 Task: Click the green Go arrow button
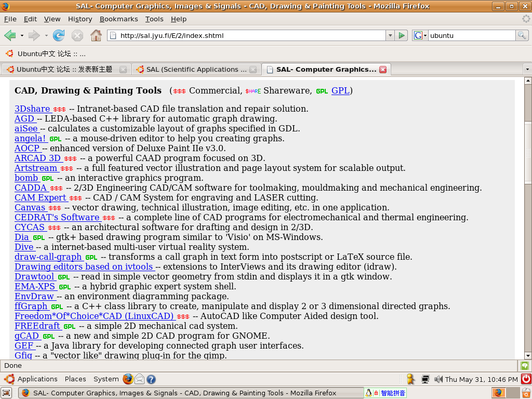402,35
